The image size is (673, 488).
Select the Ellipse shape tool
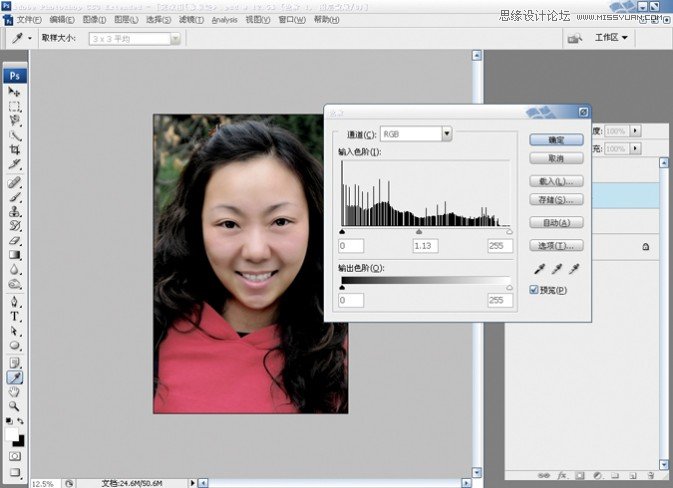(x=14, y=346)
